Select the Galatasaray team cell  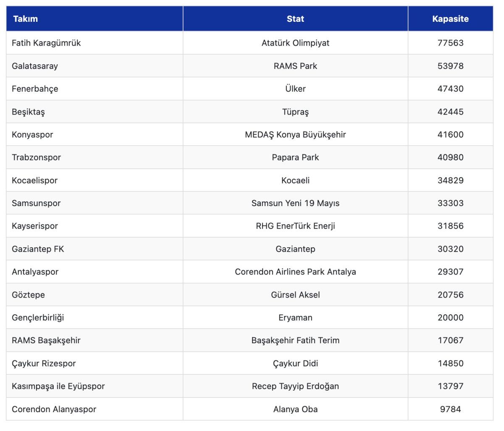point(35,66)
